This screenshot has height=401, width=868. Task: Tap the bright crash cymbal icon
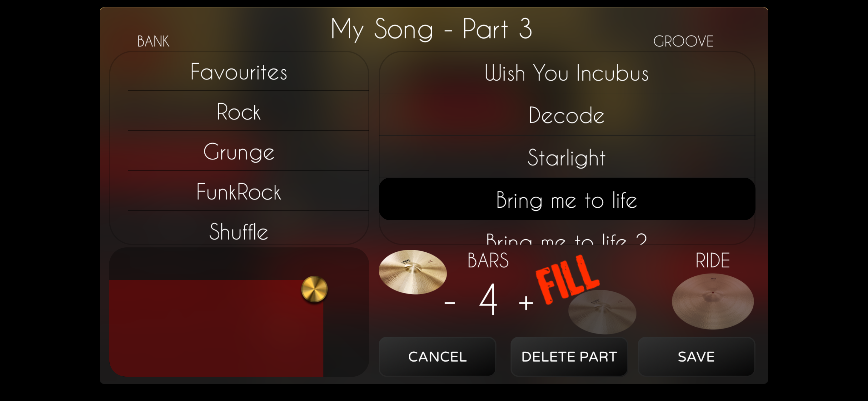tap(412, 272)
